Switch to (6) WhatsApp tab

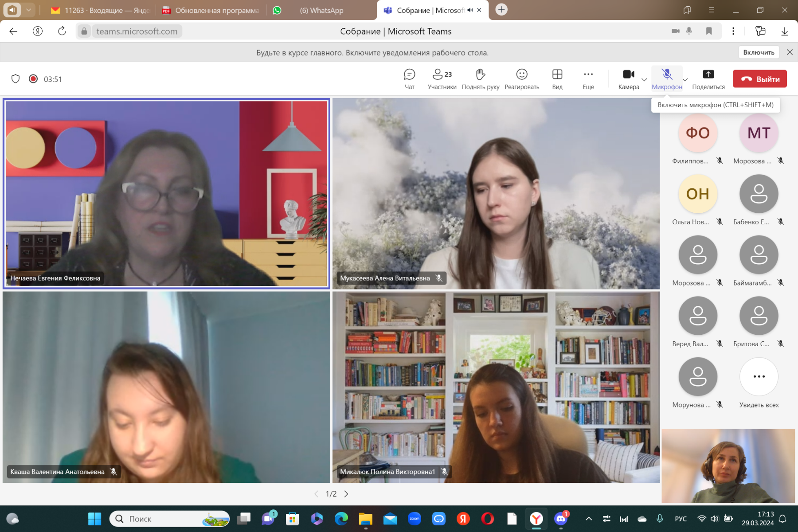(321, 10)
